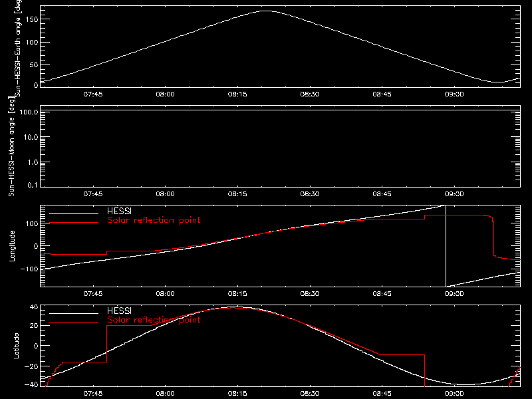Screen dimensions: 532x399
Task: Click the 20 tick on the Latitude plot
Action: click(x=34, y=326)
